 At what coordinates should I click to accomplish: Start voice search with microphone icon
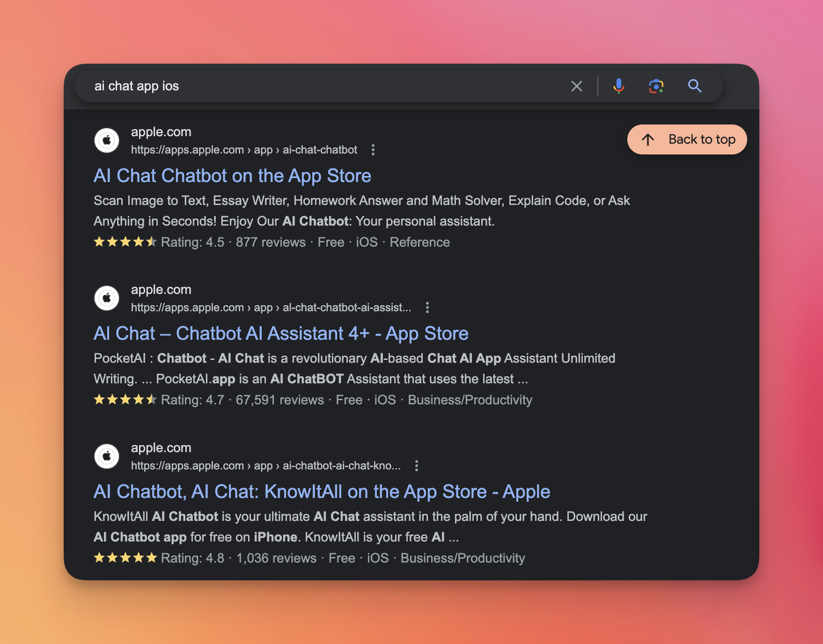(618, 86)
